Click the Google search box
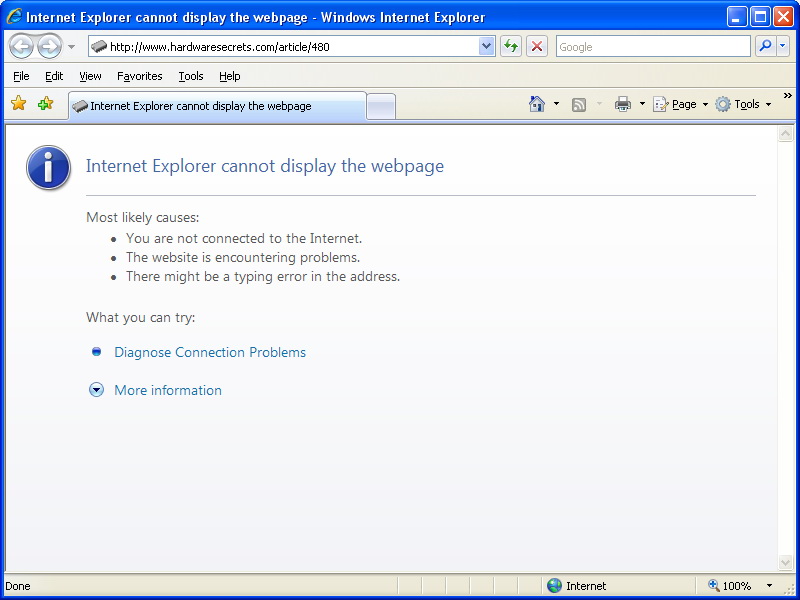 (653, 47)
